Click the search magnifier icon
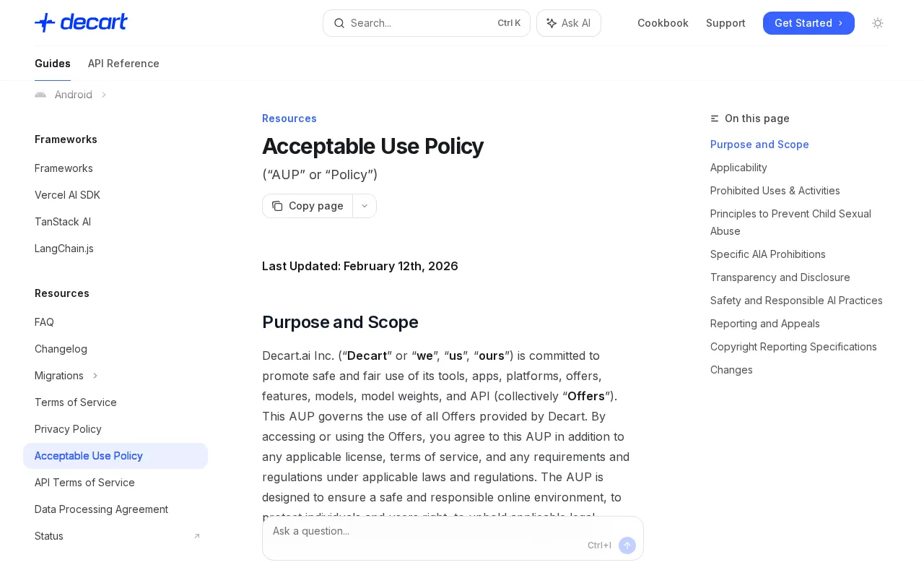This screenshot has height=578, width=924. click(x=339, y=23)
